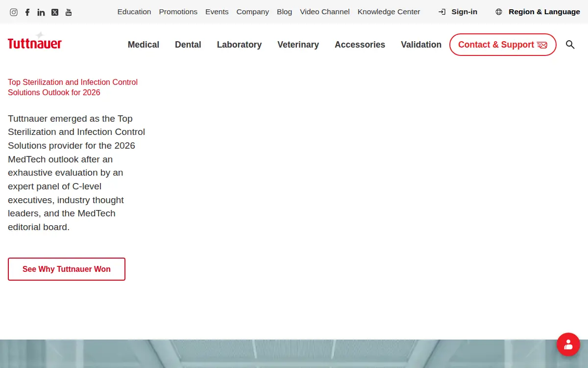
Task: Click Contact & Support button
Action: [503, 45]
